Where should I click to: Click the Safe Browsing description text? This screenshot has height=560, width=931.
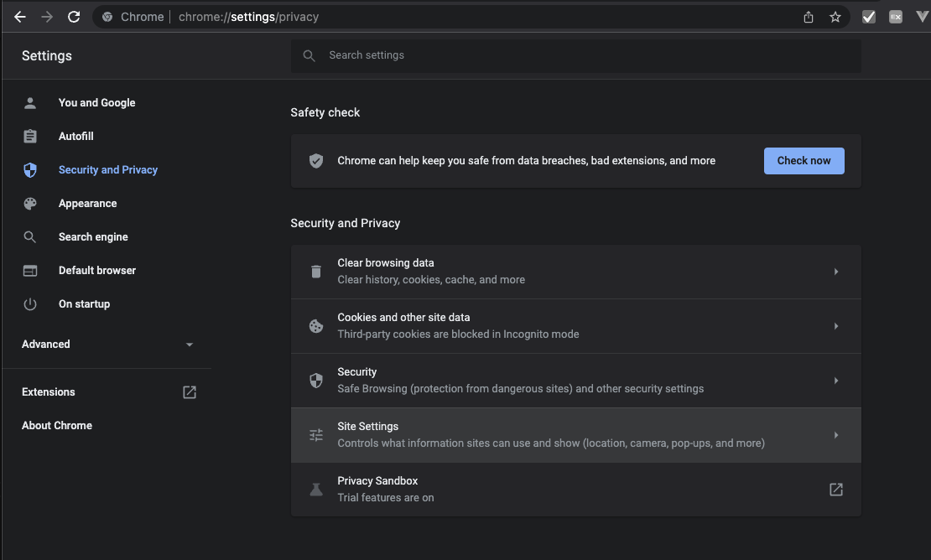pyautogui.click(x=520, y=389)
